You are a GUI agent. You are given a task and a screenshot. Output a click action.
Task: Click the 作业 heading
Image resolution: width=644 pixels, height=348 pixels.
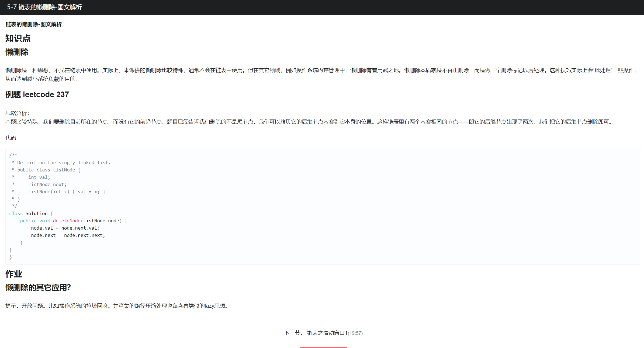click(14, 274)
